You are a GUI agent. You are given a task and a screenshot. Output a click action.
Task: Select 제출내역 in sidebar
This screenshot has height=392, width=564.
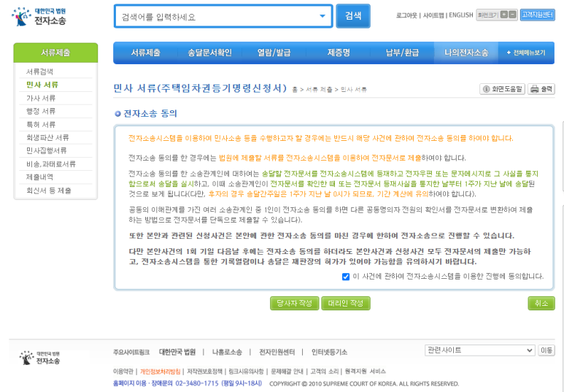click(x=39, y=177)
